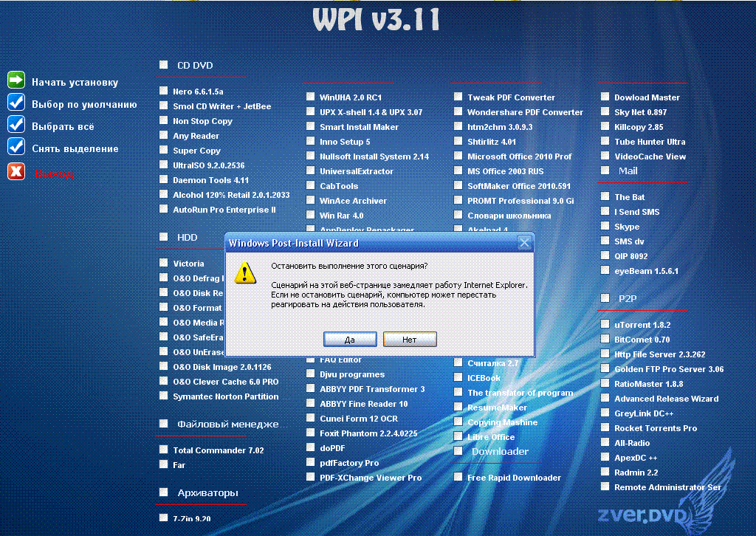Click the O&O Clever Cache 6.0 PRO label
Viewport: 756px width, 536px height.
tap(226, 382)
